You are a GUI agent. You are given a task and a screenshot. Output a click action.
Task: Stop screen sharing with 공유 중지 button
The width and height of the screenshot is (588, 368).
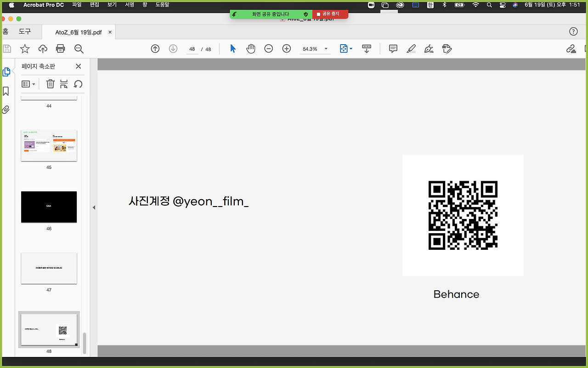coord(330,14)
